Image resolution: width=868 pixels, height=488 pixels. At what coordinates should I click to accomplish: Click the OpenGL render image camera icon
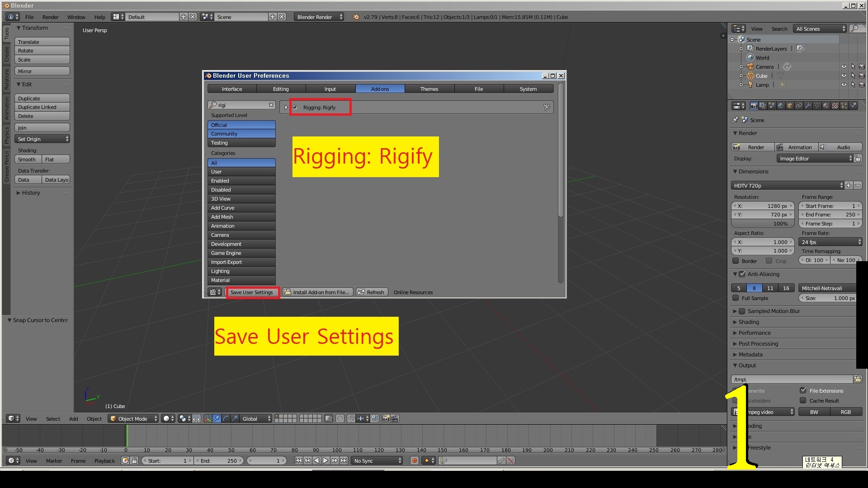(x=386, y=418)
